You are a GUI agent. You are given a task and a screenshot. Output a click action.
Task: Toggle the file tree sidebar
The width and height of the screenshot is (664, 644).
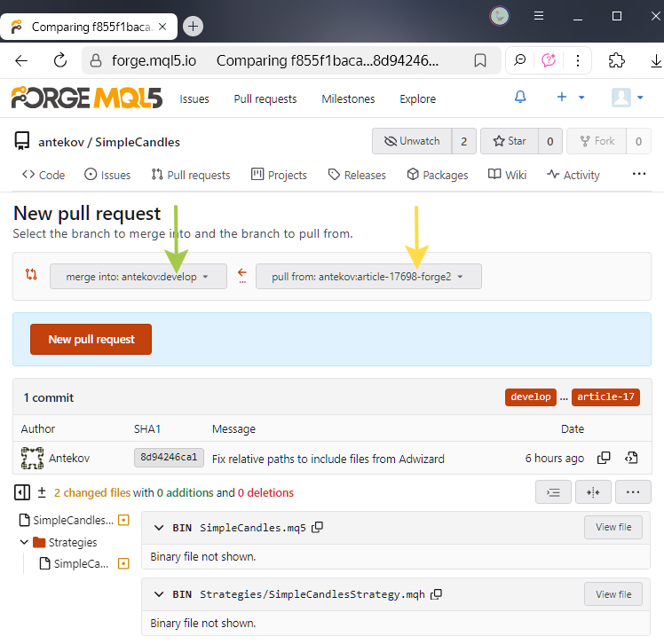(x=21, y=492)
